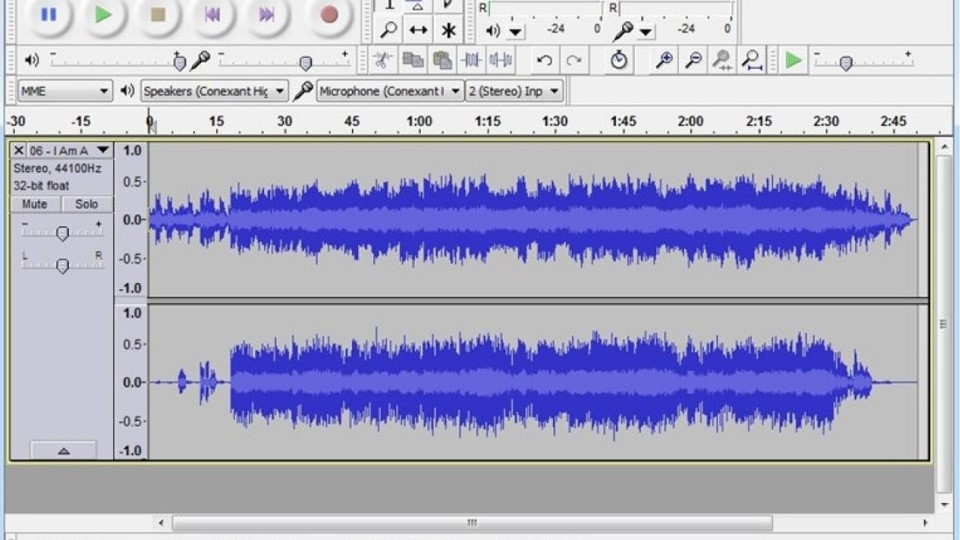Skip to start of track
960x540 pixels.
(212, 15)
